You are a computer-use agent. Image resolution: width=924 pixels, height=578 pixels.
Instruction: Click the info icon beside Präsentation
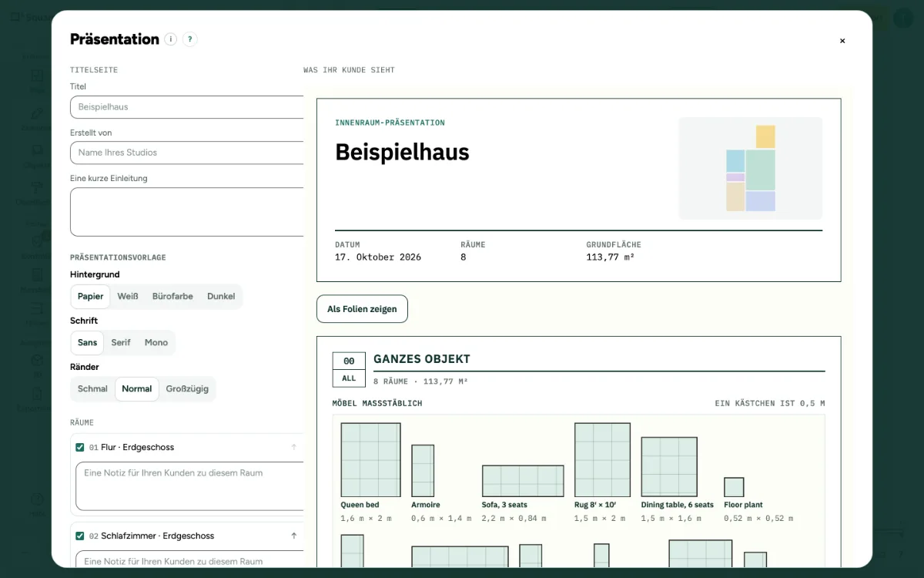(x=171, y=39)
